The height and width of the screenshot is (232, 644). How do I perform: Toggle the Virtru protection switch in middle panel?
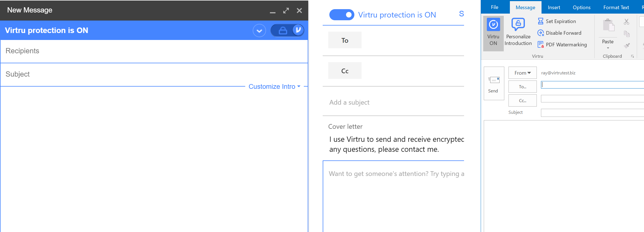pos(342,15)
